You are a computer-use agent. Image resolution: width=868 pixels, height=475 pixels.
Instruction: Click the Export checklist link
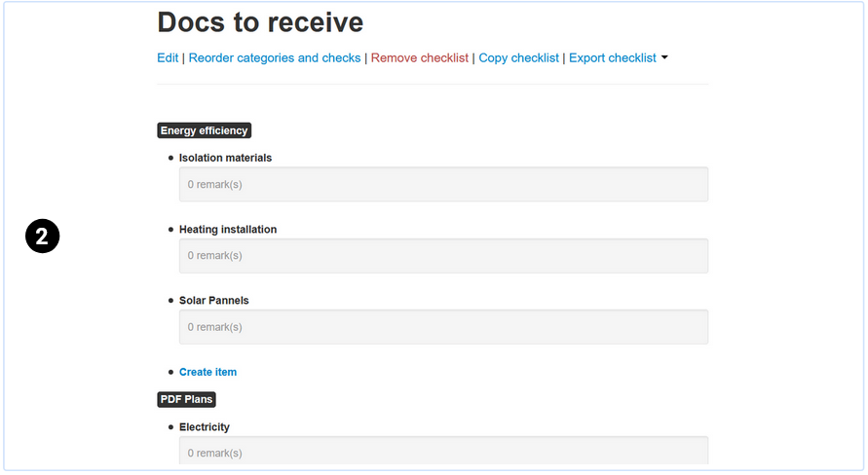click(613, 58)
